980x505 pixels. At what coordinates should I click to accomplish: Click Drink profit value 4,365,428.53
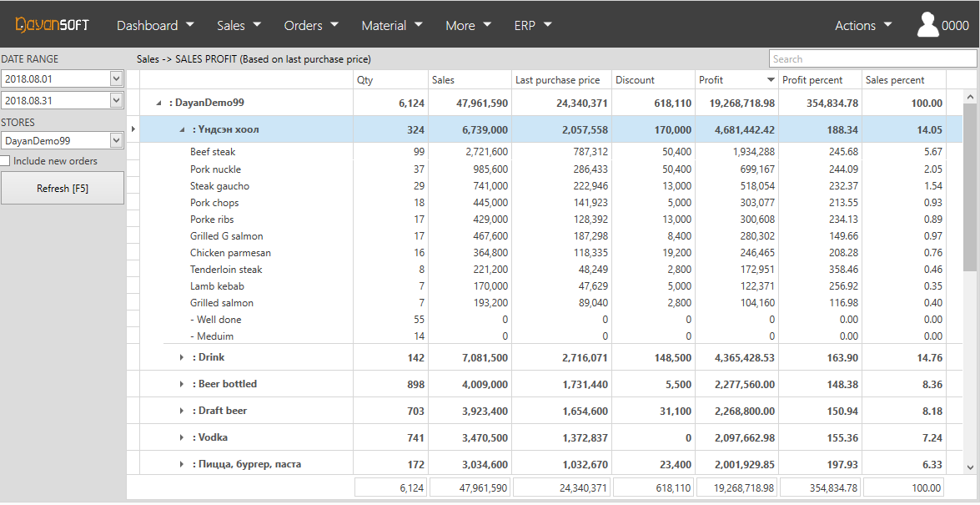click(745, 358)
